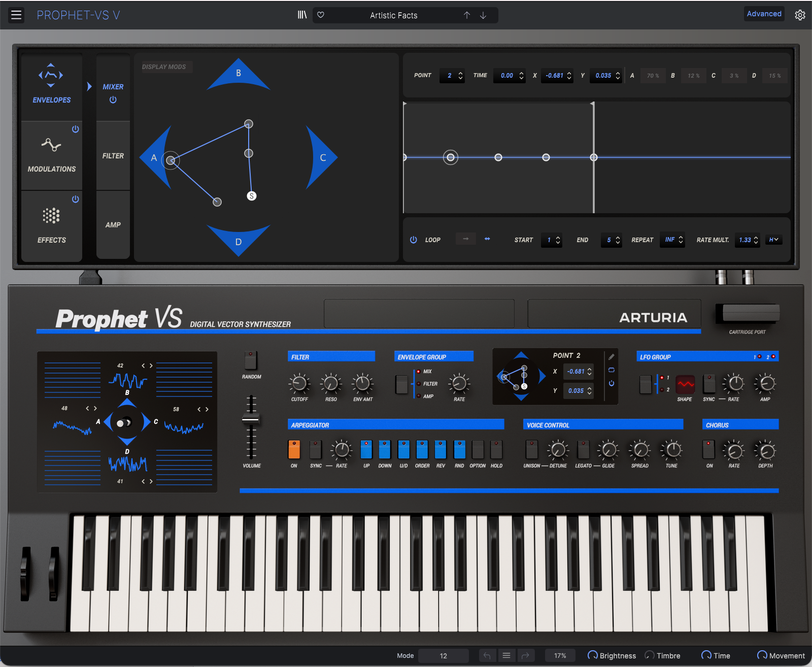Viewport: 812px width, 667px height.
Task: Favorite the preset with heart icon
Action: coord(321,15)
